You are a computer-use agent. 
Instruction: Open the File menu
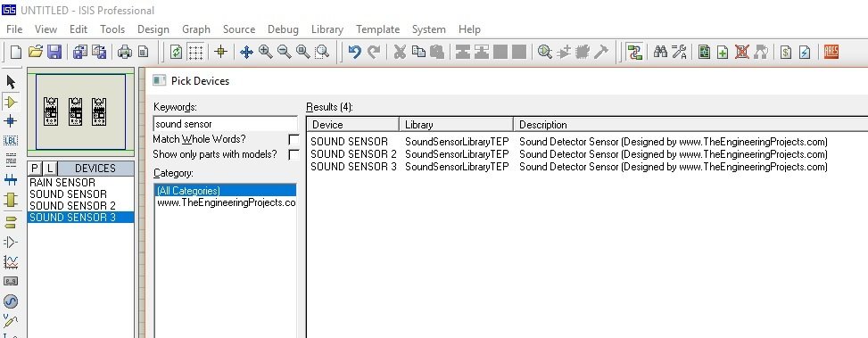pos(14,29)
